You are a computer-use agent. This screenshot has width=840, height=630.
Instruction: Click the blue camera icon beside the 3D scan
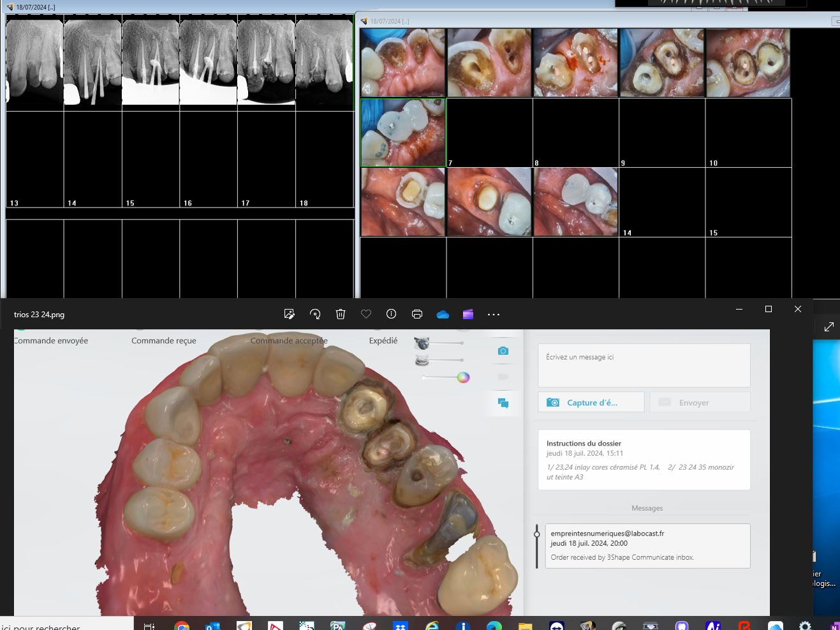coord(503,351)
